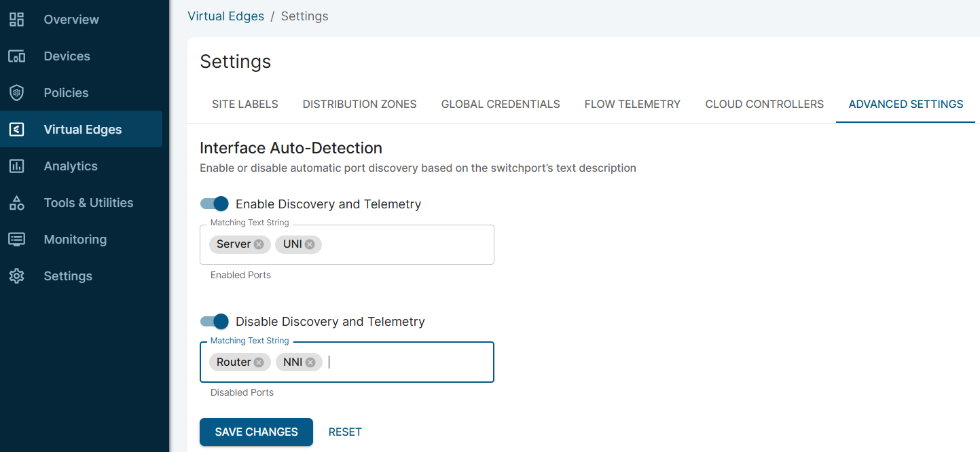
Task: Click the Settings breadcrumb text
Action: coord(304,16)
